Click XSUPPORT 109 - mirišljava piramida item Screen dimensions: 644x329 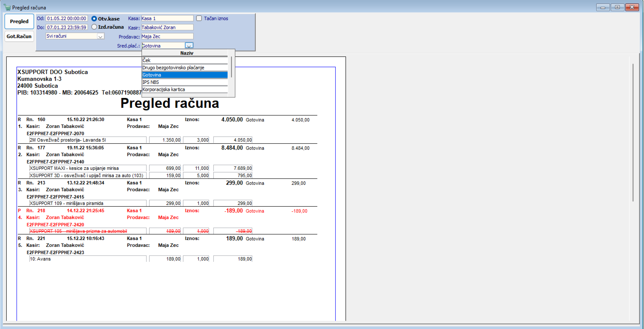(88, 203)
